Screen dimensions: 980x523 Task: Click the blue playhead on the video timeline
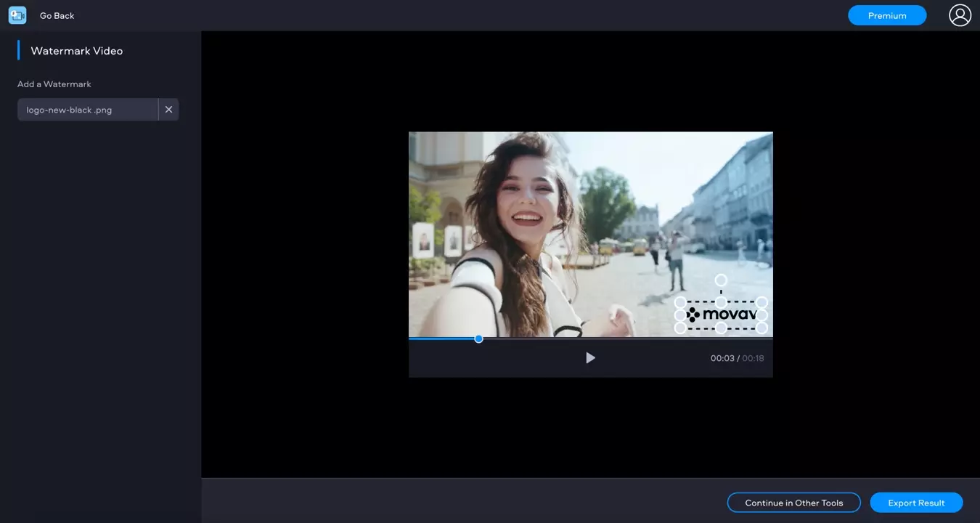[x=478, y=338]
